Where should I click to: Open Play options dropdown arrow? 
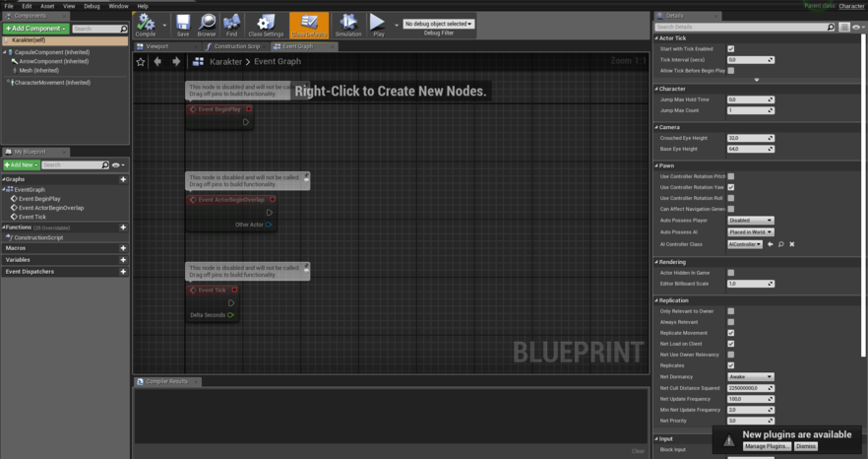397,25
